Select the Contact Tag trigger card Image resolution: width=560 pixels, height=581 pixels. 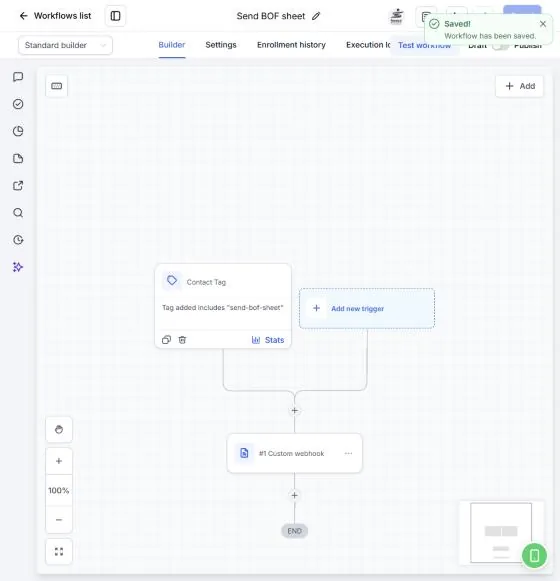[x=223, y=306]
